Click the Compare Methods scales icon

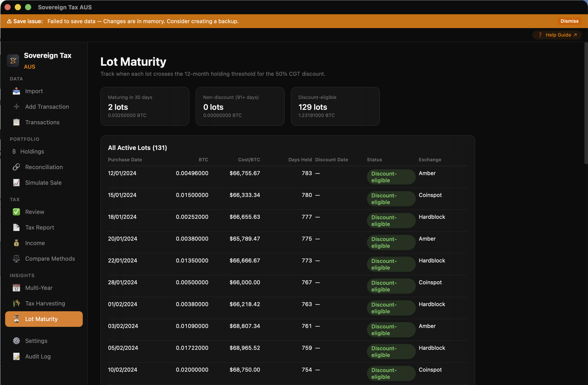(x=16, y=259)
